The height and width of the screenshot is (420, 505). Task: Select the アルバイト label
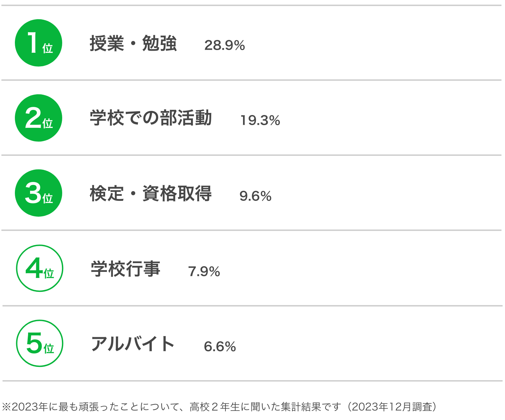(x=133, y=344)
